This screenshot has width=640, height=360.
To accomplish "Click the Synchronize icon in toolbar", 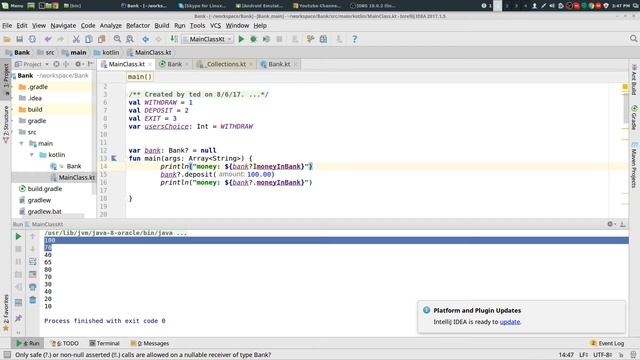I will (32, 39).
